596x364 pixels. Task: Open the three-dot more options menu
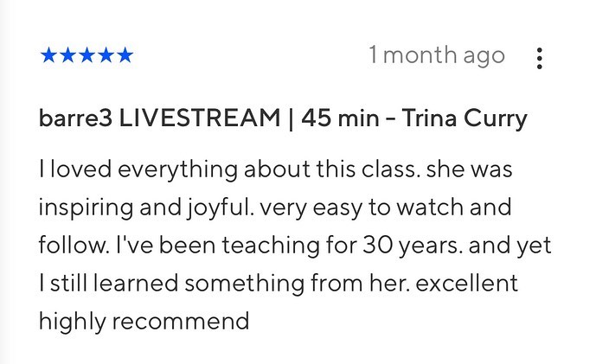(540, 58)
